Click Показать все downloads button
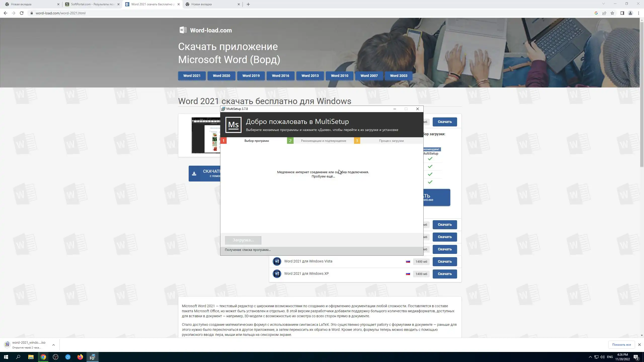Screen dimensions: 644x362 click(x=621, y=344)
